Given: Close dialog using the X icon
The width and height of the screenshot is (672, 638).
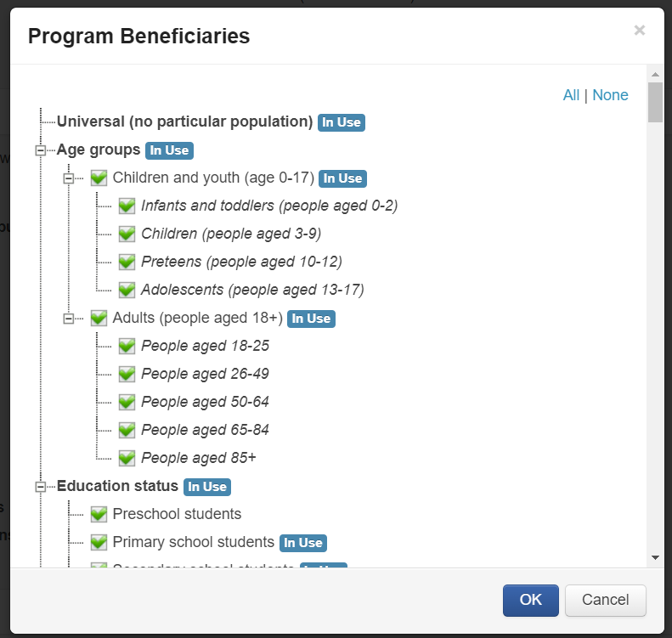Looking at the screenshot, I should [640, 31].
